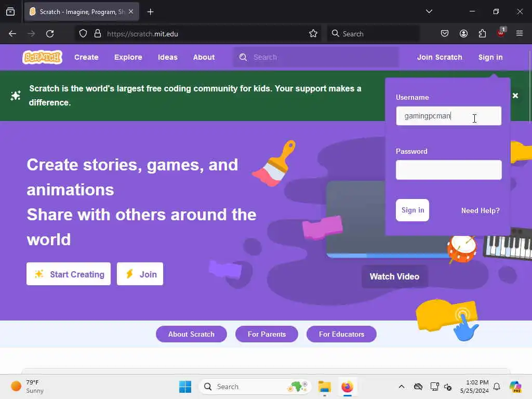The width and height of the screenshot is (532, 399).
Task: Open the Explore page
Action: (x=128, y=57)
